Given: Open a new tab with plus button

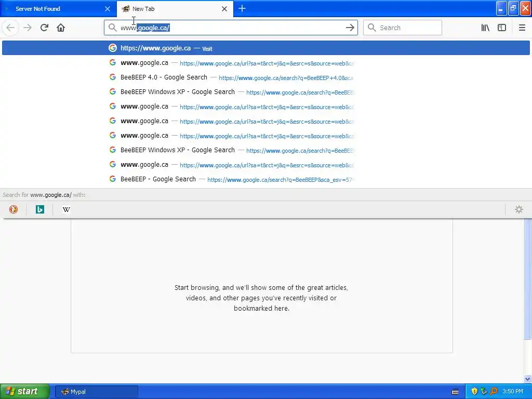Looking at the screenshot, I should [x=242, y=8].
